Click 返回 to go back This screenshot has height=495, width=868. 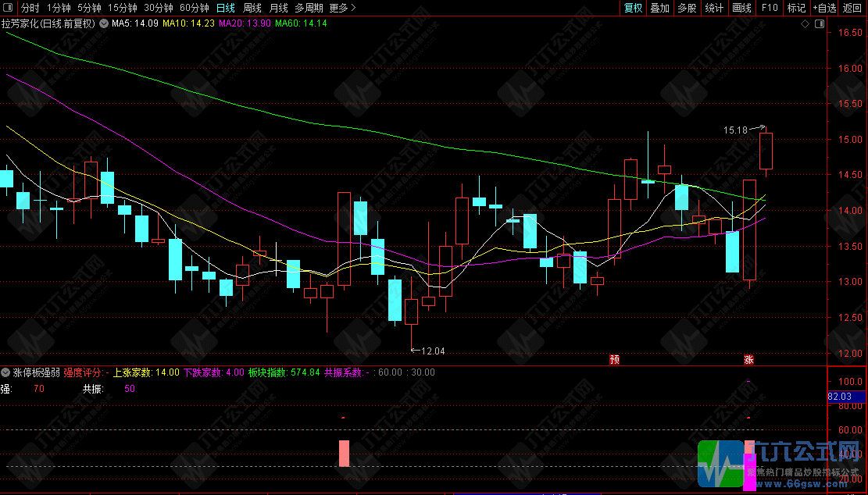pyautogui.click(x=852, y=8)
